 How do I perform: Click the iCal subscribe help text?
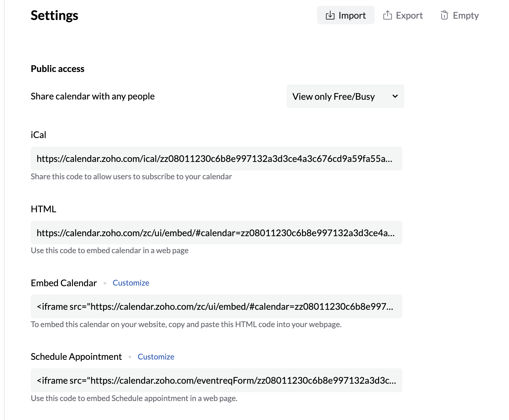coord(131,177)
